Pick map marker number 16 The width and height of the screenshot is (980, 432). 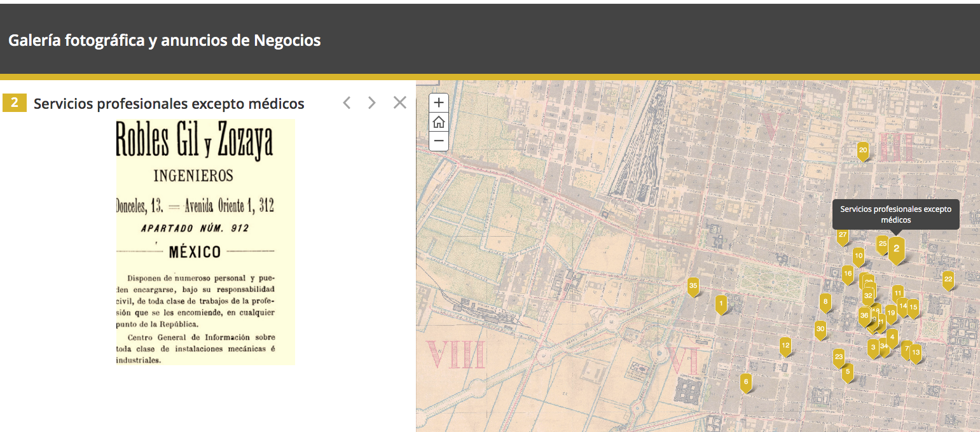848,274
